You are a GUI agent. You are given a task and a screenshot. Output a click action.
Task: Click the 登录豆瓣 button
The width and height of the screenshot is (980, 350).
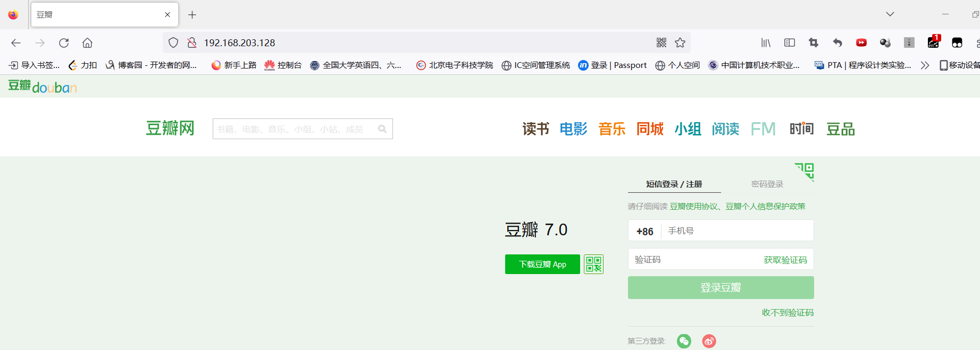[x=721, y=287]
